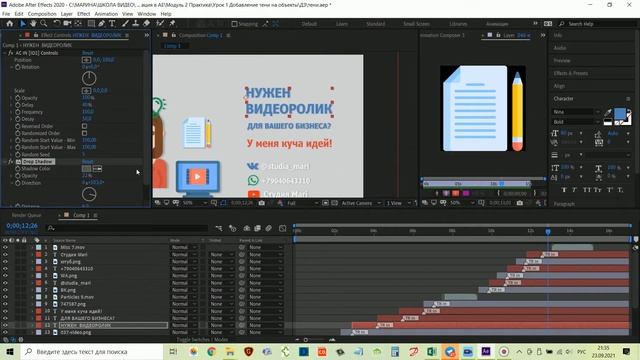Select the Rectangle shape tool
This screenshot has width=640, height=360.
pos(91,24)
